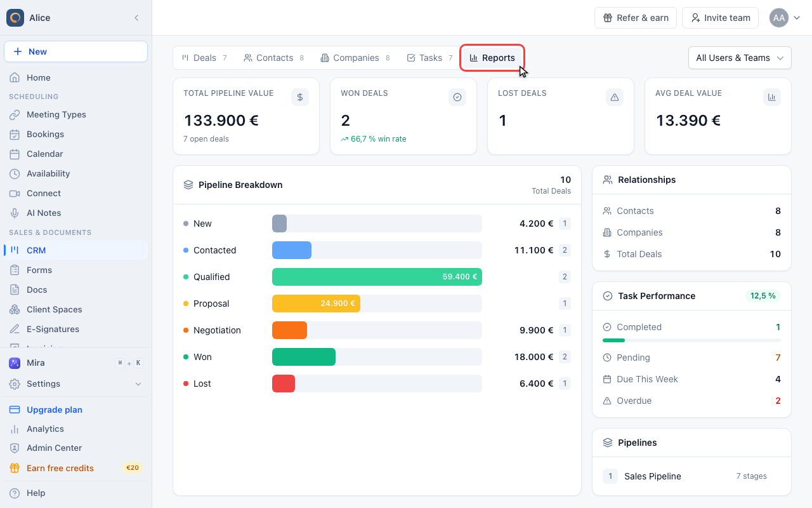Click the New button
812x508 pixels.
point(76,51)
